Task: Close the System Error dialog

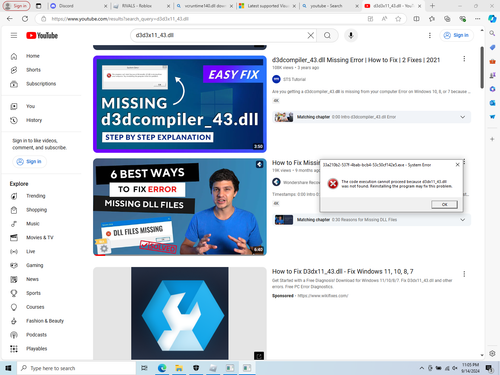Action: [457, 165]
